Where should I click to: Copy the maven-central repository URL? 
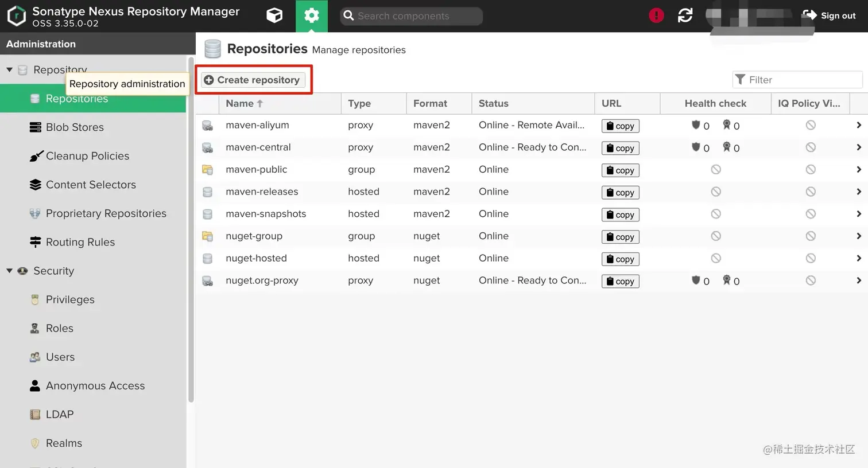tap(620, 148)
